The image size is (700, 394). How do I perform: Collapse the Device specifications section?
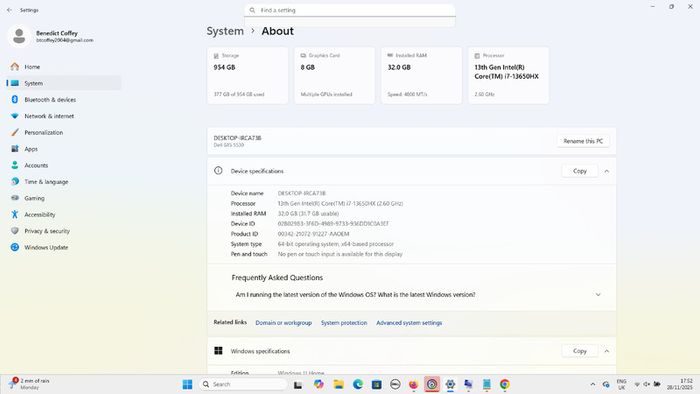[607, 171]
